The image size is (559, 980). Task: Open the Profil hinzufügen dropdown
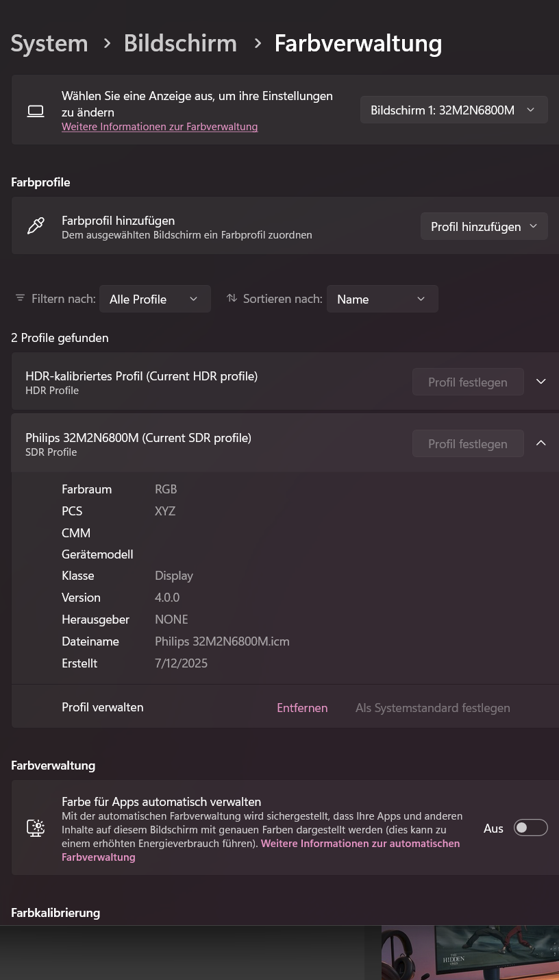point(484,226)
